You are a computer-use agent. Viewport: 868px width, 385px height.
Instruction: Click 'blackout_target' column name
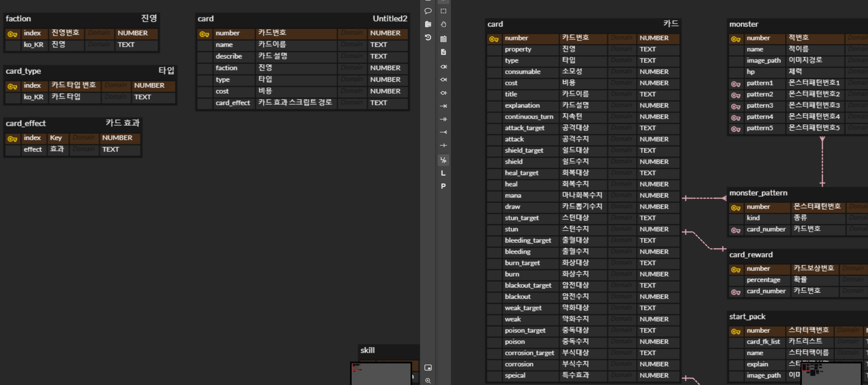(528, 286)
